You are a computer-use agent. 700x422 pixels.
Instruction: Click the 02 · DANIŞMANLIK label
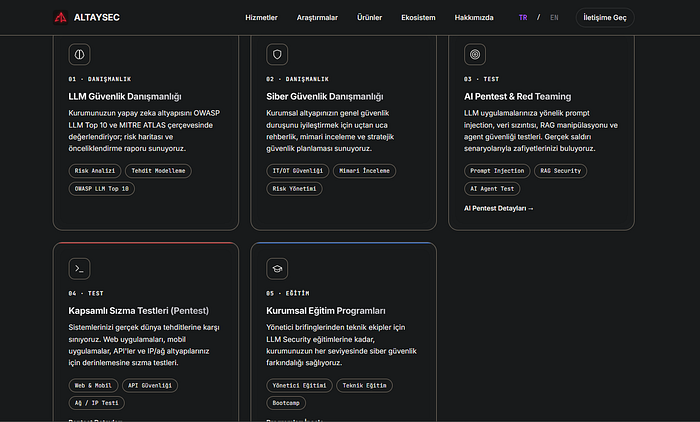(x=297, y=79)
